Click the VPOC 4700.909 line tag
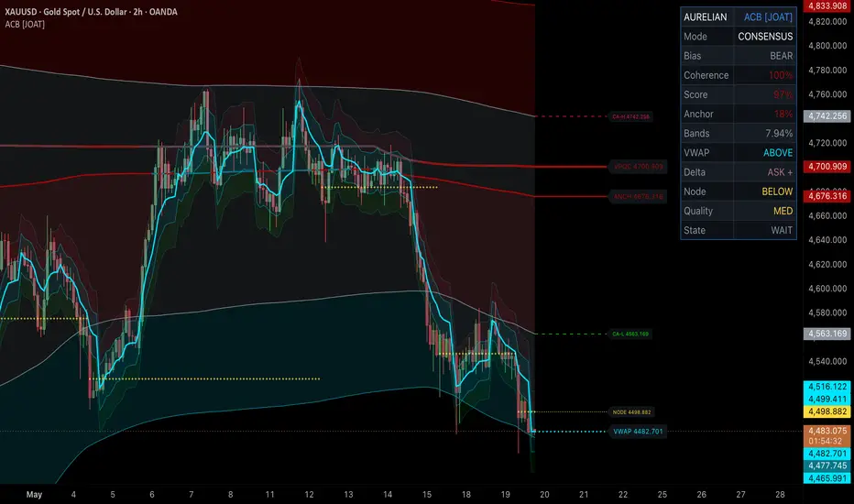854x504 pixels. click(x=639, y=167)
